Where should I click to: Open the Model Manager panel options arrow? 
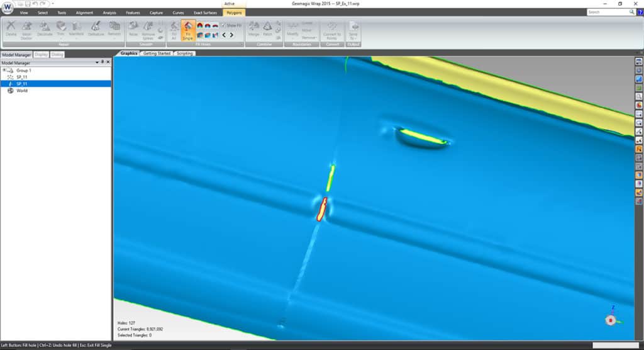(97, 62)
